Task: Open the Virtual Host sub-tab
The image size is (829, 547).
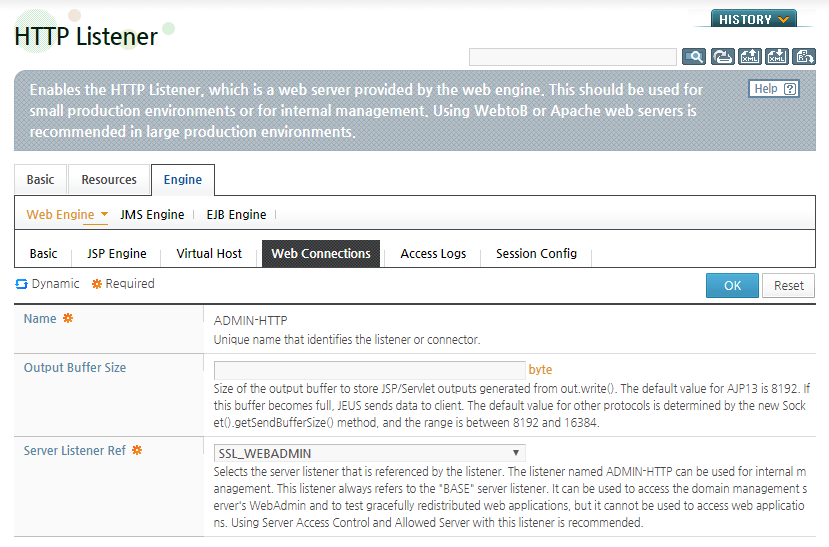Action: pos(209,254)
